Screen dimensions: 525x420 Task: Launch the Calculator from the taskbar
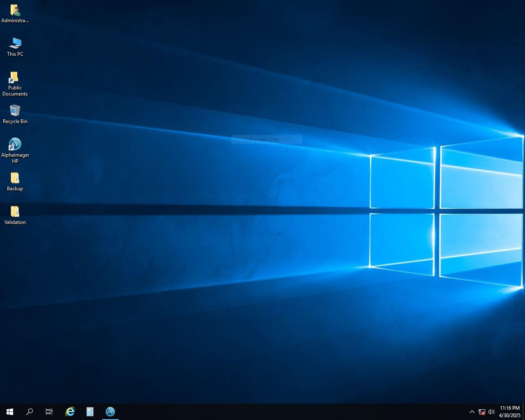(x=90, y=412)
